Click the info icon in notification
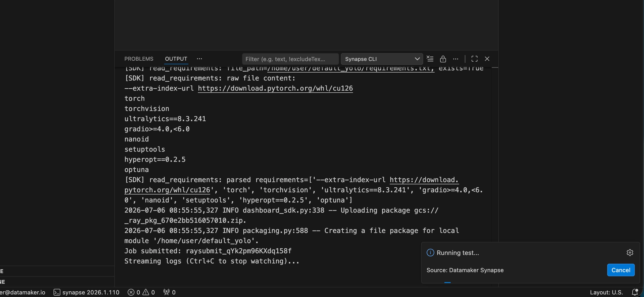This screenshot has height=297, width=644. click(x=430, y=252)
